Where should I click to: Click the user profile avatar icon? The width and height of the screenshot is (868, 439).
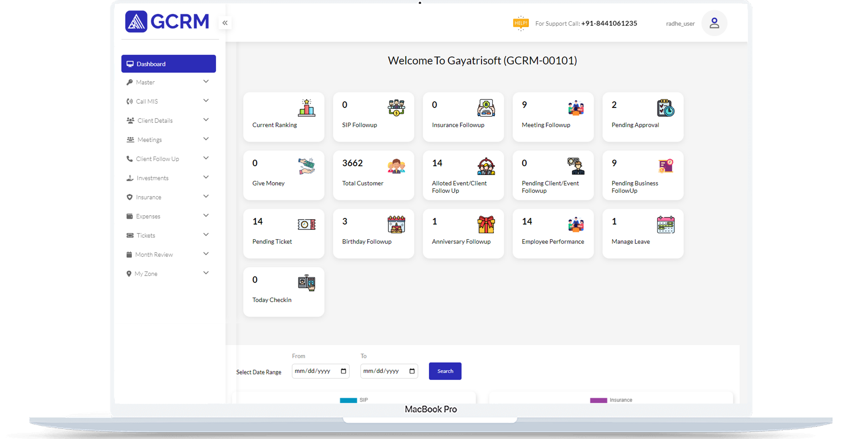(714, 23)
